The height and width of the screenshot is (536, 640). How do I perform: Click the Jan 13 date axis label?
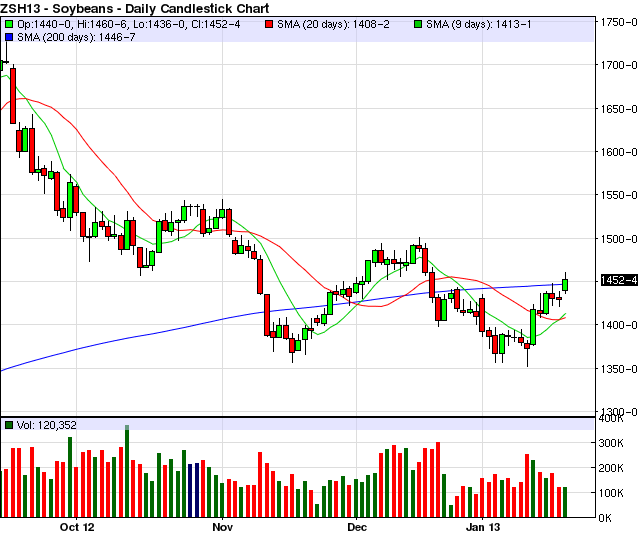click(483, 527)
